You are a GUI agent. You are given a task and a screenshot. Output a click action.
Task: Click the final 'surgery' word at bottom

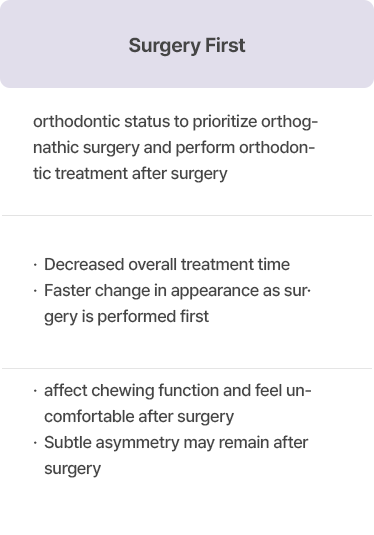click(x=72, y=469)
